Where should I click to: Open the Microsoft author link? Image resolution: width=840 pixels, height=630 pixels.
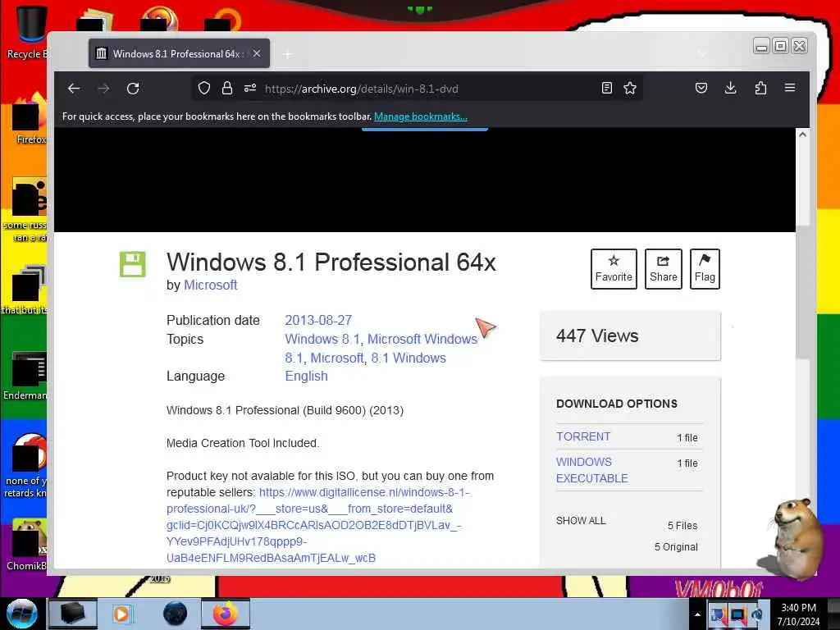211,285
